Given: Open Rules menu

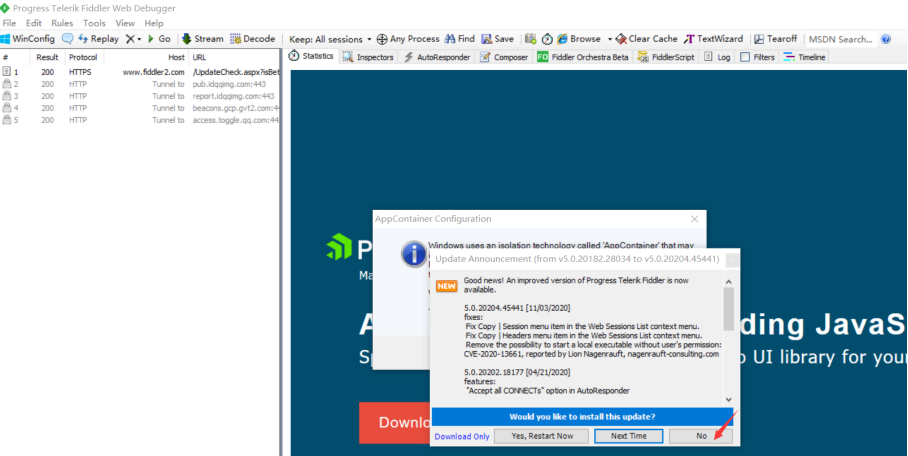Looking at the screenshot, I should [62, 23].
